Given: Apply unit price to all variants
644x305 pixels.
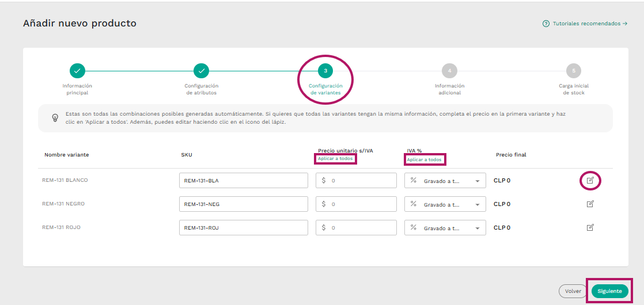Looking at the screenshot, I should (x=335, y=158).
